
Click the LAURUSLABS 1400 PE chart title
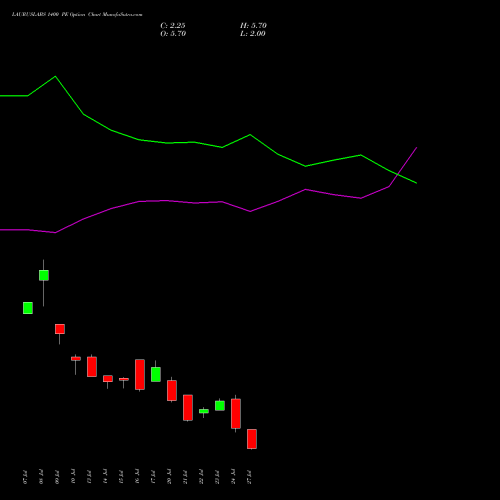[77, 15]
